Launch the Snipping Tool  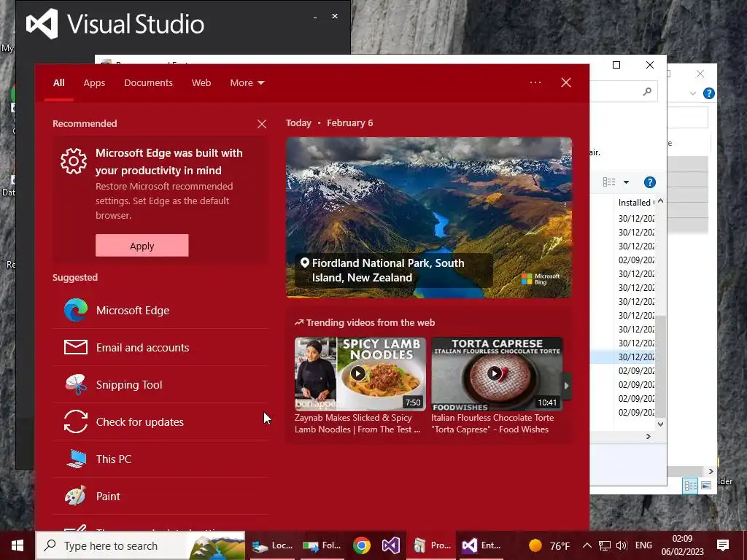[x=160, y=385]
